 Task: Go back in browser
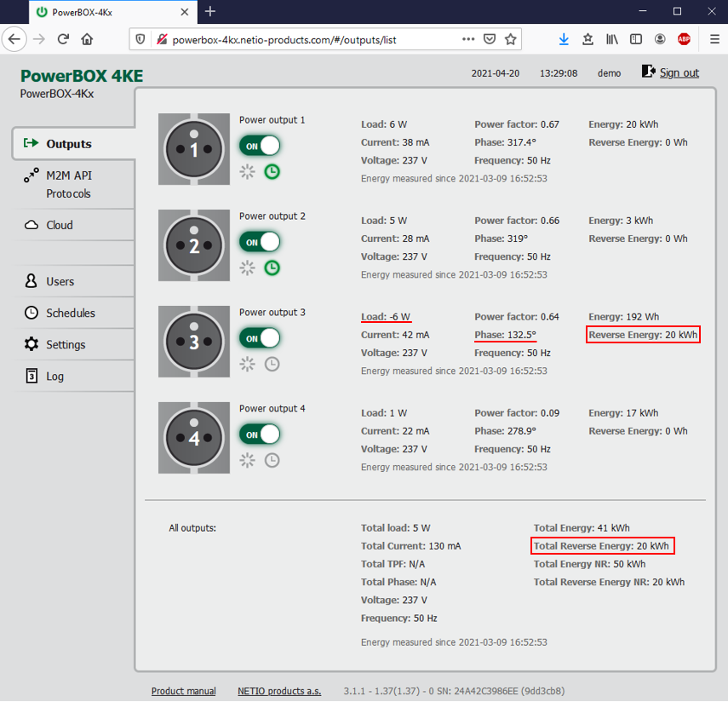point(14,39)
